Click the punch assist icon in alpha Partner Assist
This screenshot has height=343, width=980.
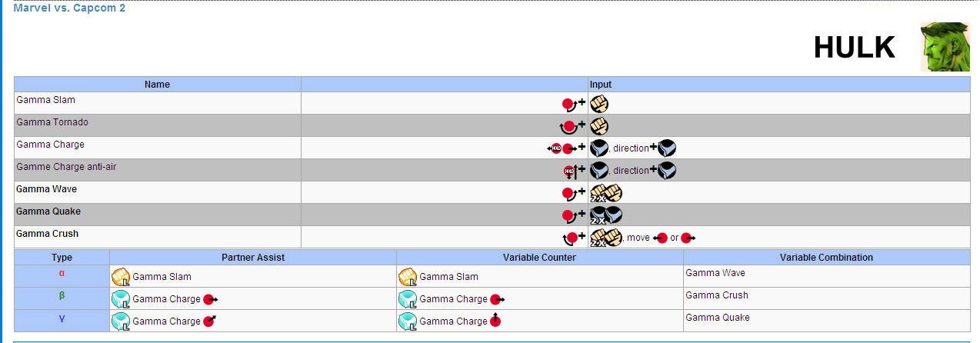point(120,277)
